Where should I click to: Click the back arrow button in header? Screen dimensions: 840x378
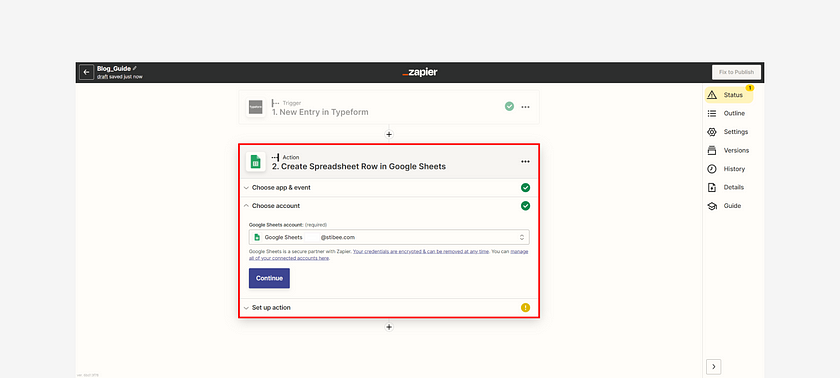tap(86, 72)
